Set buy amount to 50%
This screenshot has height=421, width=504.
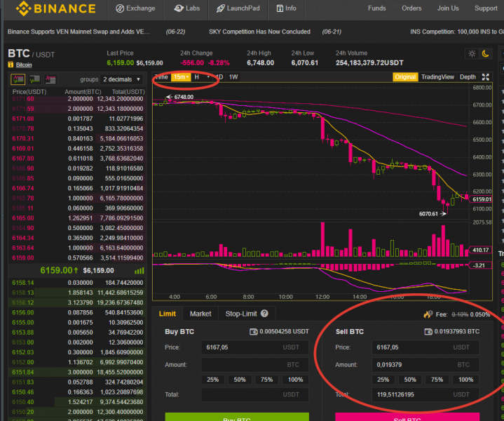pos(240,380)
